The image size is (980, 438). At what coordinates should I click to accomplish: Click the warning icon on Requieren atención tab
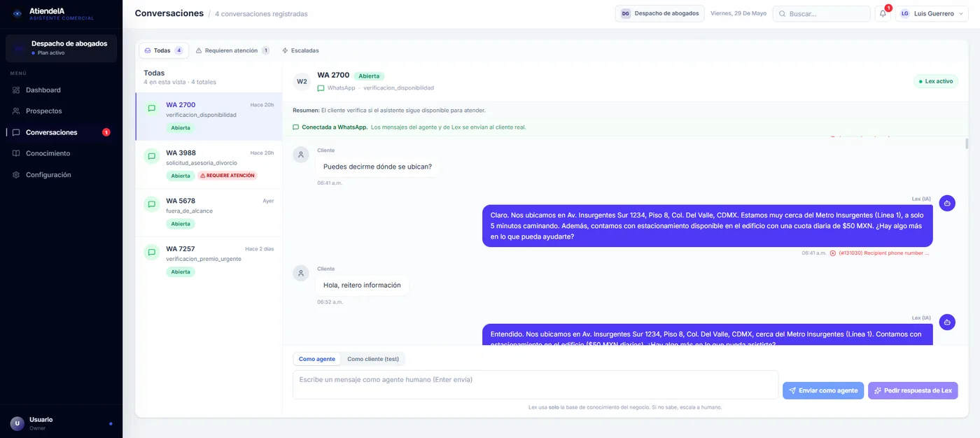[x=199, y=50]
